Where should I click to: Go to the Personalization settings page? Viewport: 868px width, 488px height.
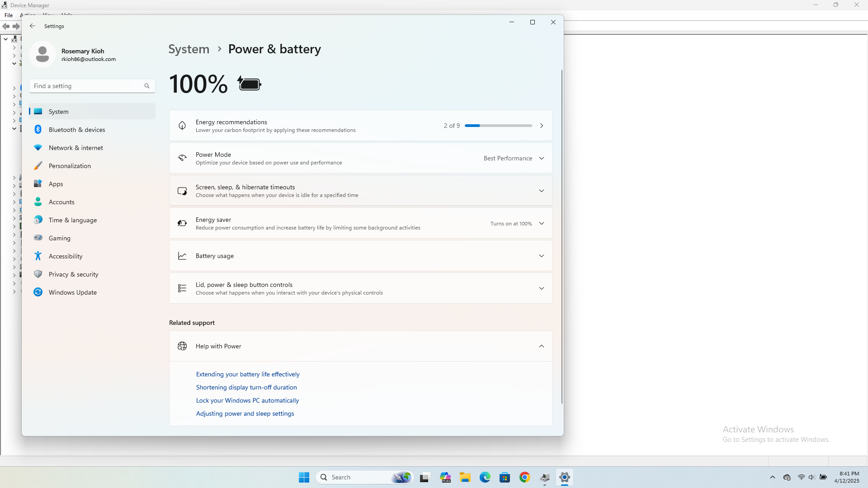(92, 166)
